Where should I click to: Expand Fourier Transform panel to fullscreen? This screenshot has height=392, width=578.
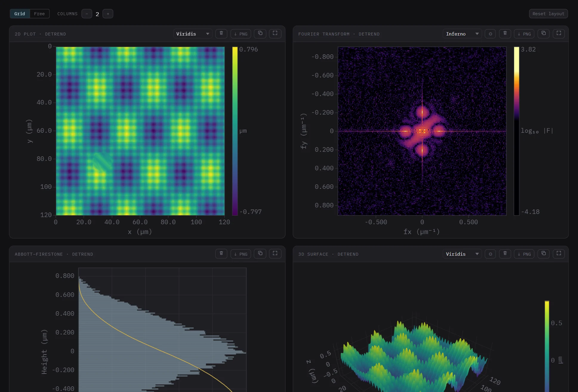[x=559, y=34]
